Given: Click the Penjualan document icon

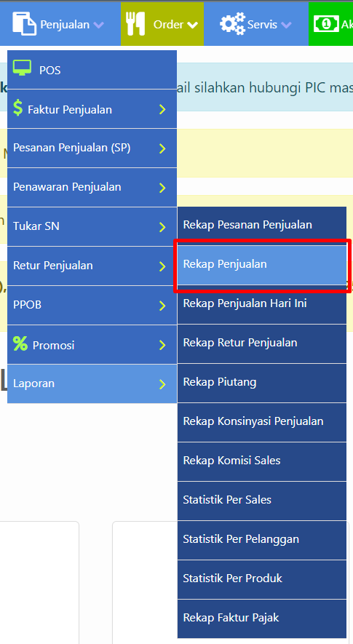Looking at the screenshot, I should pyautogui.click(x=24, y=23).
